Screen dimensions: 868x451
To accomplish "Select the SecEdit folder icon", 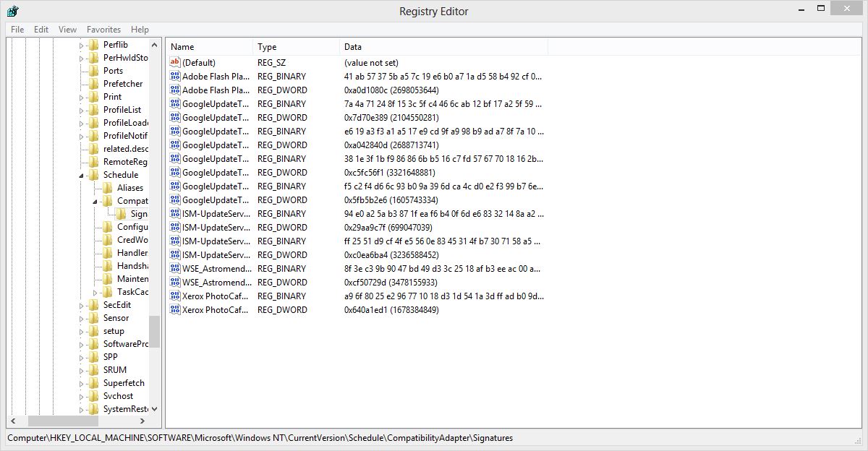I will [93, 305].
